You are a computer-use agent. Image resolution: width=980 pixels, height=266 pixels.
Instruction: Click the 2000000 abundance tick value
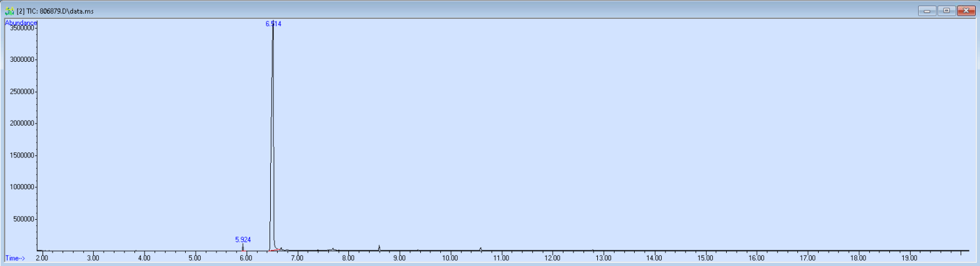click(22, 124)
